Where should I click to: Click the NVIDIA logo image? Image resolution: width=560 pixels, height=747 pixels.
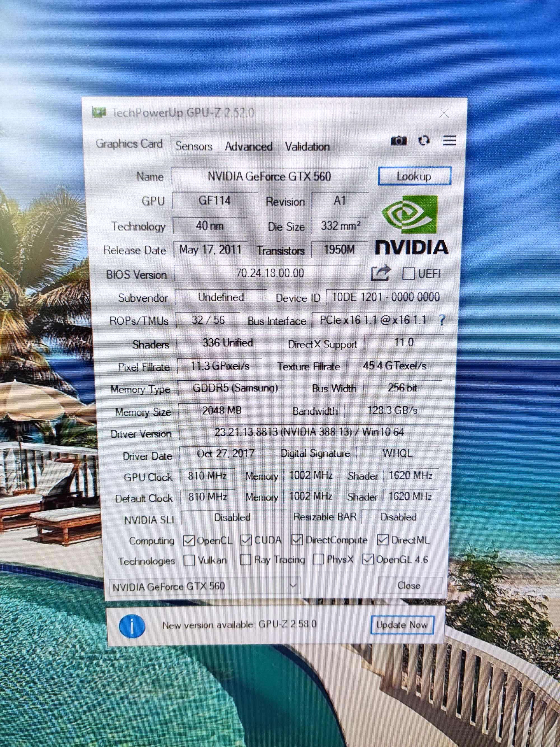(x=412, y=225)
